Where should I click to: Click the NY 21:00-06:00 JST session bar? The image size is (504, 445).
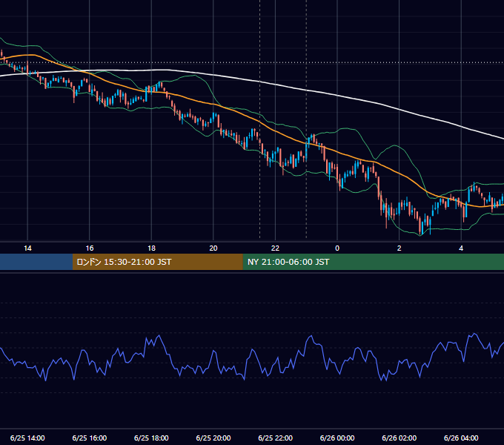pyautogui.click(x=373, y=262)
